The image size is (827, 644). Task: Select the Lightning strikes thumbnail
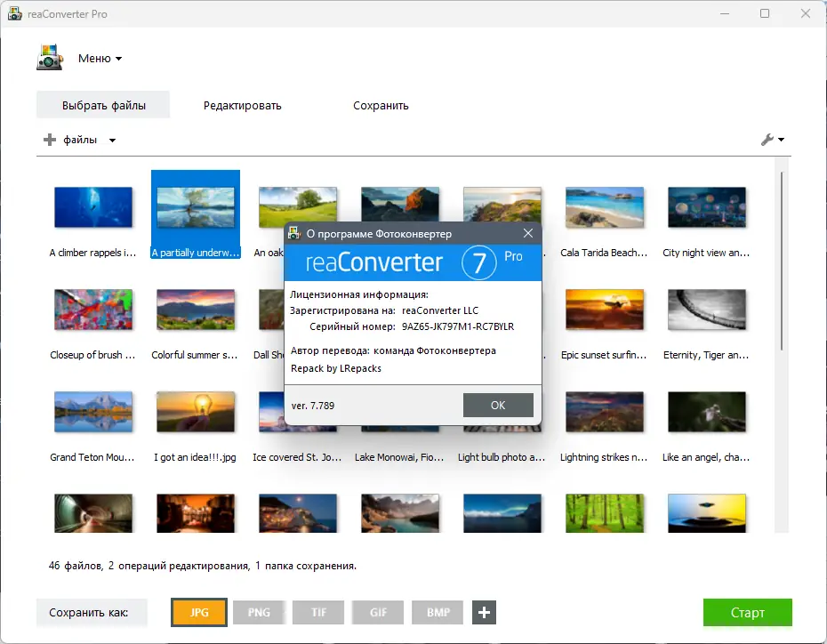[605, 412]
